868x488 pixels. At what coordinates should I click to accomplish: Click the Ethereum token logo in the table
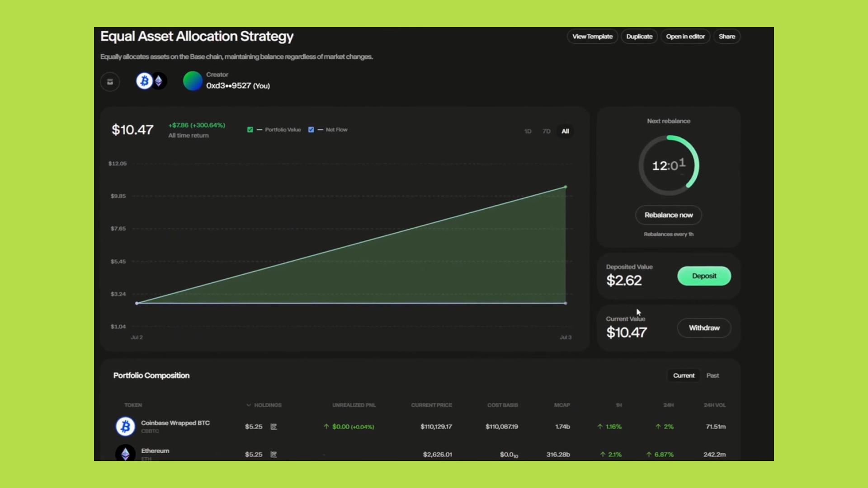[125, 453]
